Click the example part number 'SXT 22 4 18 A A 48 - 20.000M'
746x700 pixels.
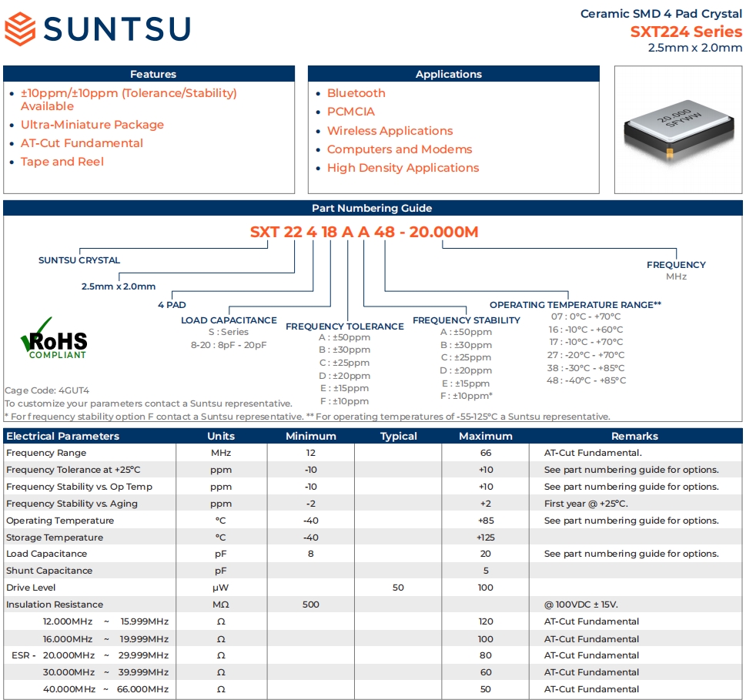(364, 232)
